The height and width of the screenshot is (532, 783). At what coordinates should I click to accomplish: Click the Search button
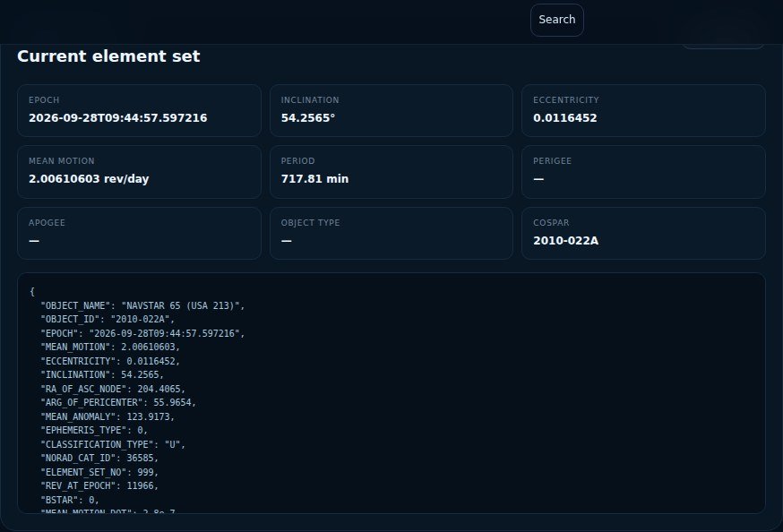[x=556, y=20]
